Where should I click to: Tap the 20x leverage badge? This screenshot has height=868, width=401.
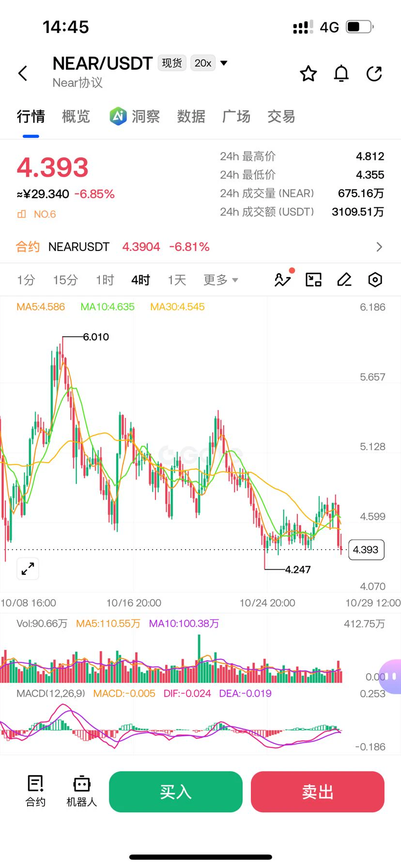coord(203,63)
